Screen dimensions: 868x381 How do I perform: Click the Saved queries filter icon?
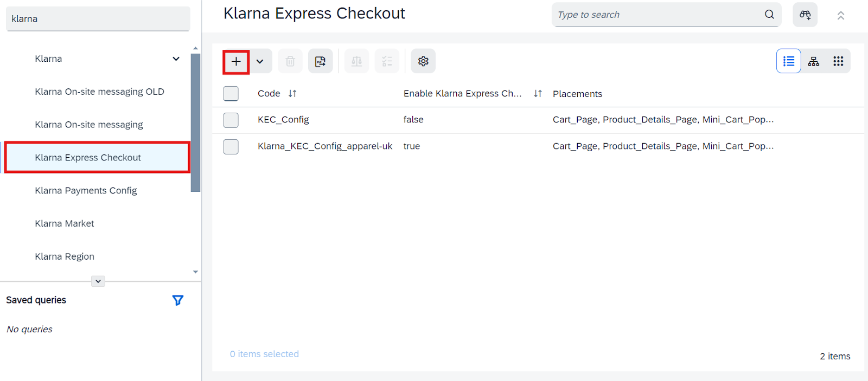point(177,300)
